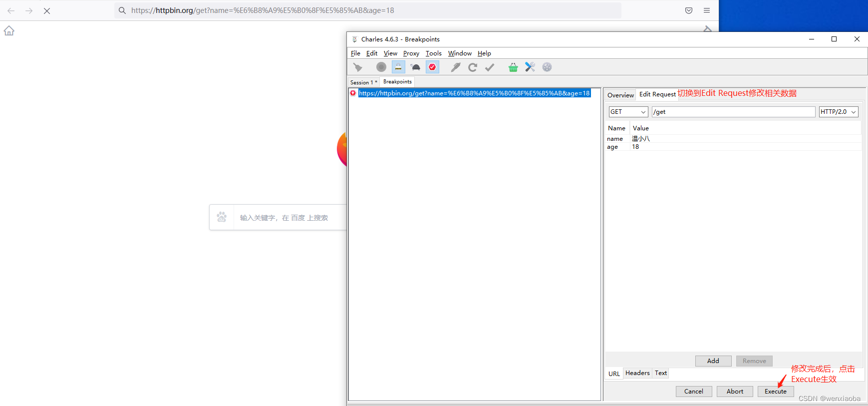Switch to the URL bottom tab
The height and width of the screenshot is (406, 868).
pyautogui.click(x=614, y=374)
